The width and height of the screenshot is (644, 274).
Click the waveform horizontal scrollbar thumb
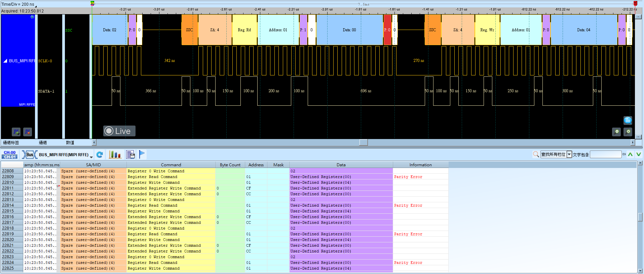[x=364, y=142]
